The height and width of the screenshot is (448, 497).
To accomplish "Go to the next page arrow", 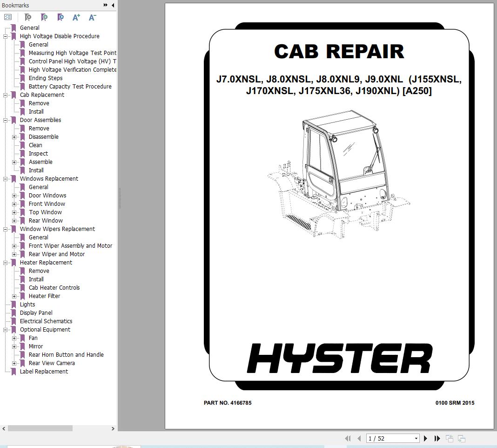I will point(425,438).
